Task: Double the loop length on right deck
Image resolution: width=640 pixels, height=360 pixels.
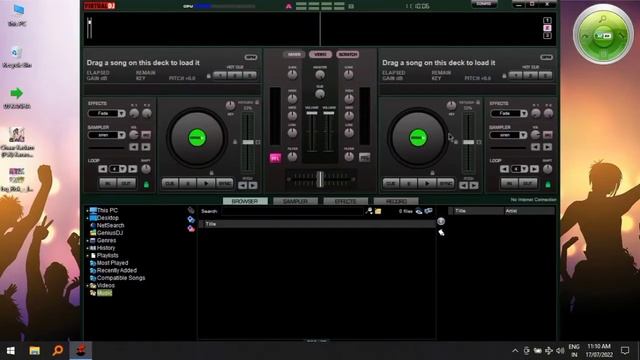Action: tap(534, 169)
